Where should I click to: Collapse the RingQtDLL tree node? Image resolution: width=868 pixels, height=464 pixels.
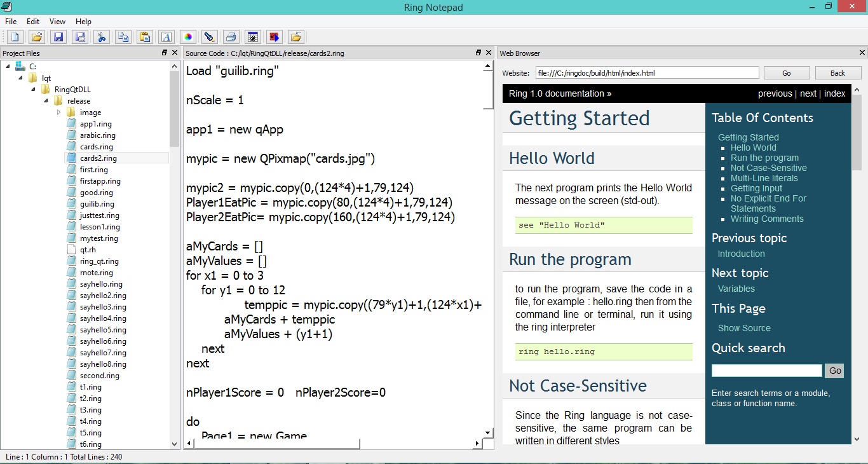tap(32, 89)
